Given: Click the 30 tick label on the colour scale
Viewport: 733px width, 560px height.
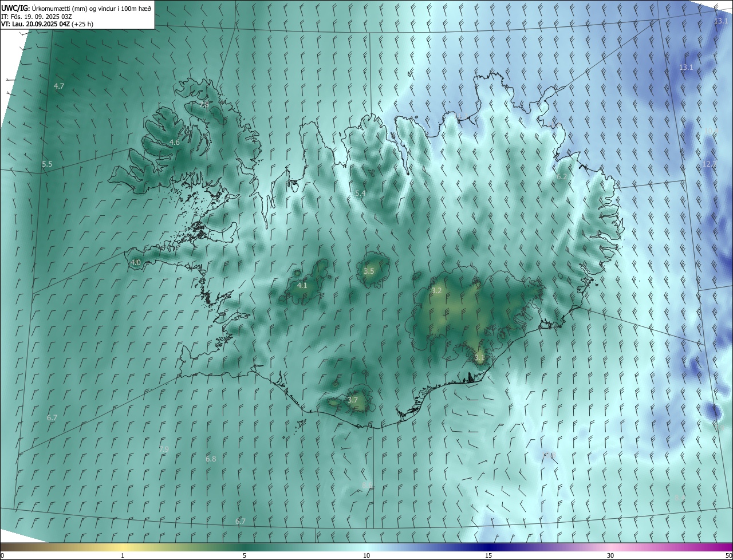Looking at the screenshot, I should click(x=610, y=555).
